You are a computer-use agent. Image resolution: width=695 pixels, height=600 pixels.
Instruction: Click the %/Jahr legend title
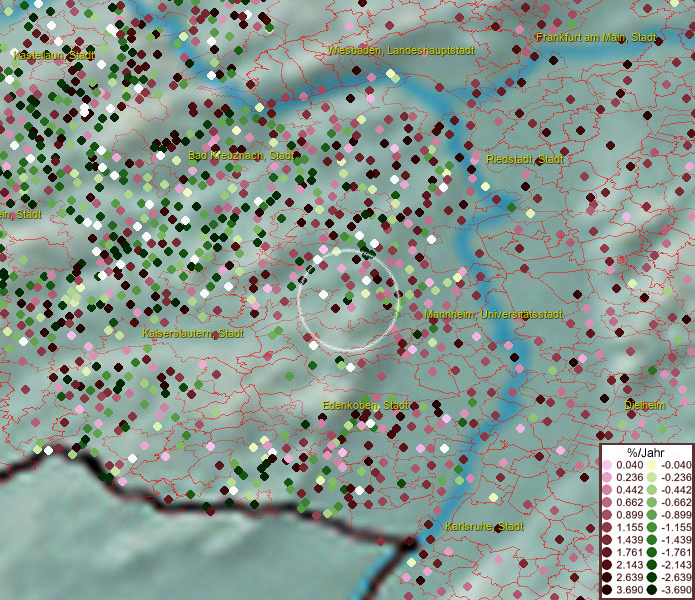pyautogui.click(x=646, y=453)
